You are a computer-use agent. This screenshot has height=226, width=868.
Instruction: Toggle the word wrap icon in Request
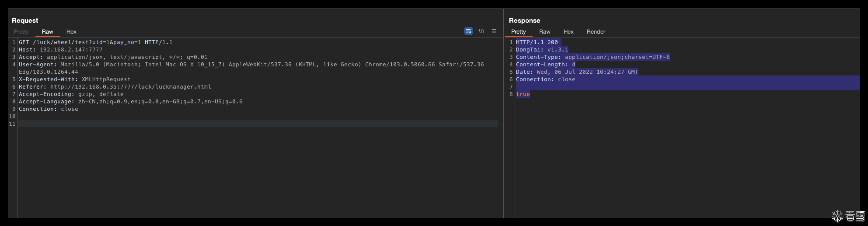tap(468, 31)
